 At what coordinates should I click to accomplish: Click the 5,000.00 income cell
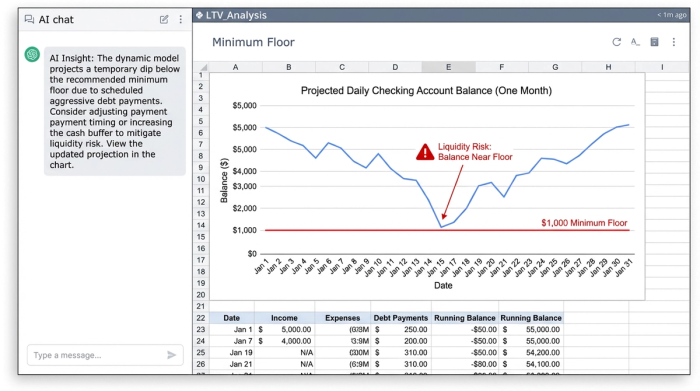(284, 329)
